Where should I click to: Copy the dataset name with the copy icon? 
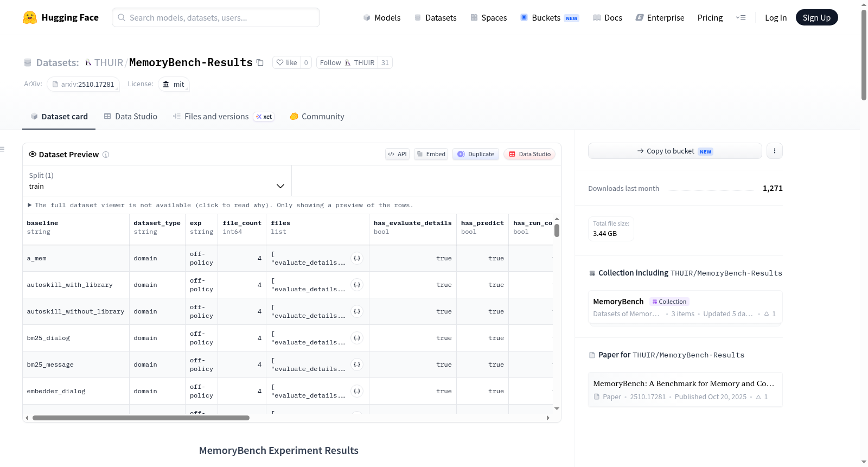pyautogui.click(x=260, y=62)
